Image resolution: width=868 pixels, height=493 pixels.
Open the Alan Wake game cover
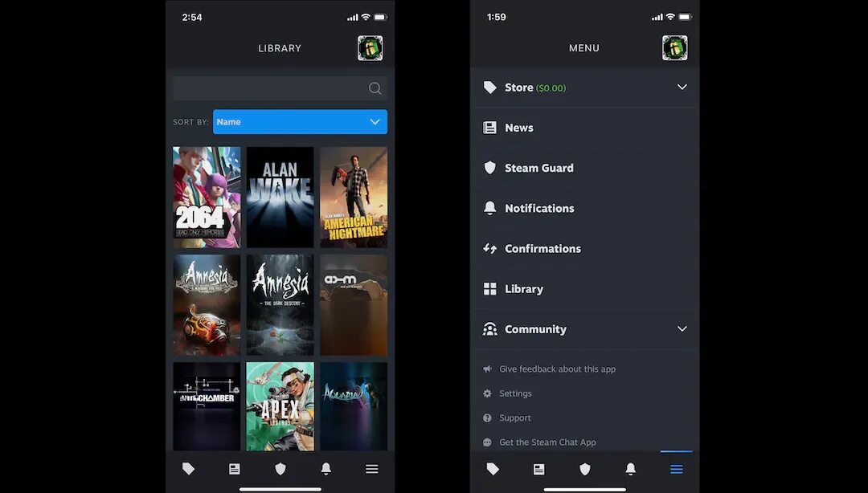280,197
